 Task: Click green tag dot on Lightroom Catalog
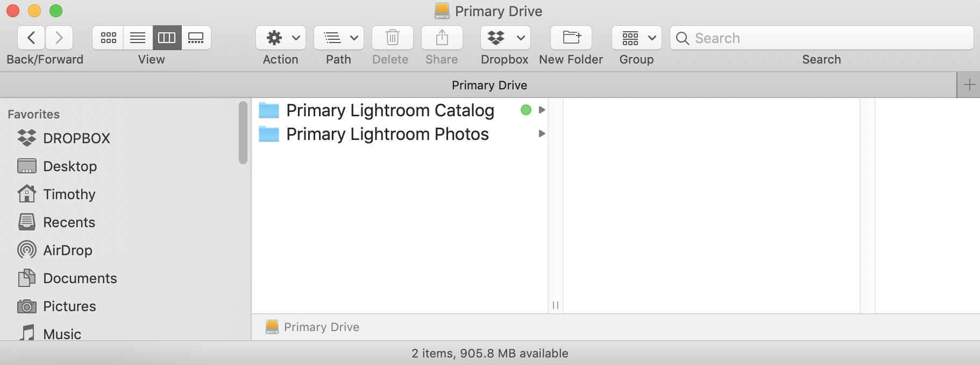pos(526,110)
